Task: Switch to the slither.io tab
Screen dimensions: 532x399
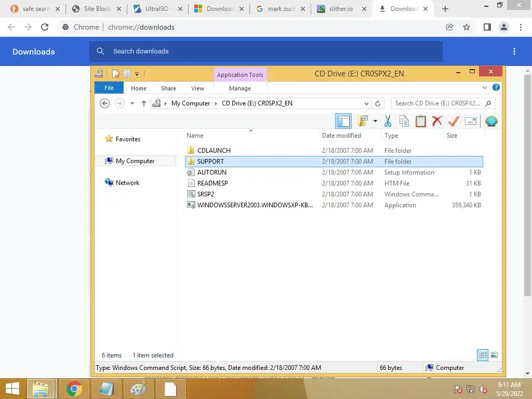Action: (341, 9)
